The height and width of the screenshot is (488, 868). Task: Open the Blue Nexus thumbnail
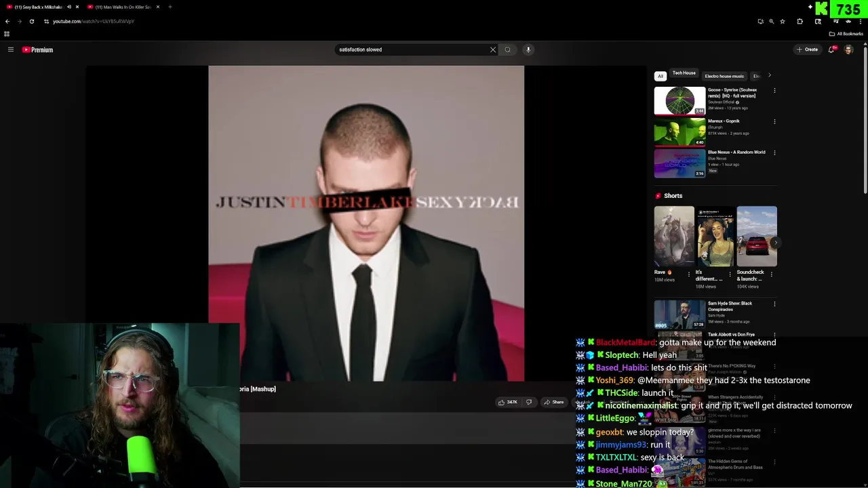[679, 163]
